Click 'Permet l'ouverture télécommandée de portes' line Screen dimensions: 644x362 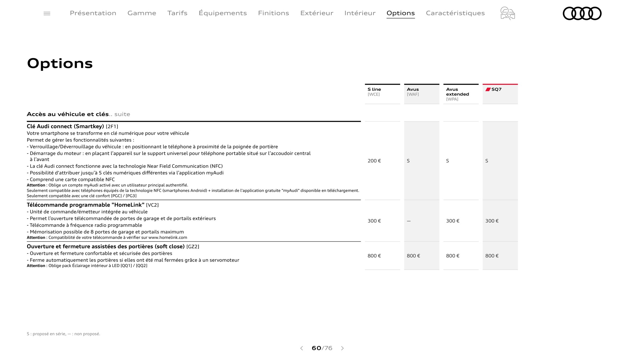121,218
